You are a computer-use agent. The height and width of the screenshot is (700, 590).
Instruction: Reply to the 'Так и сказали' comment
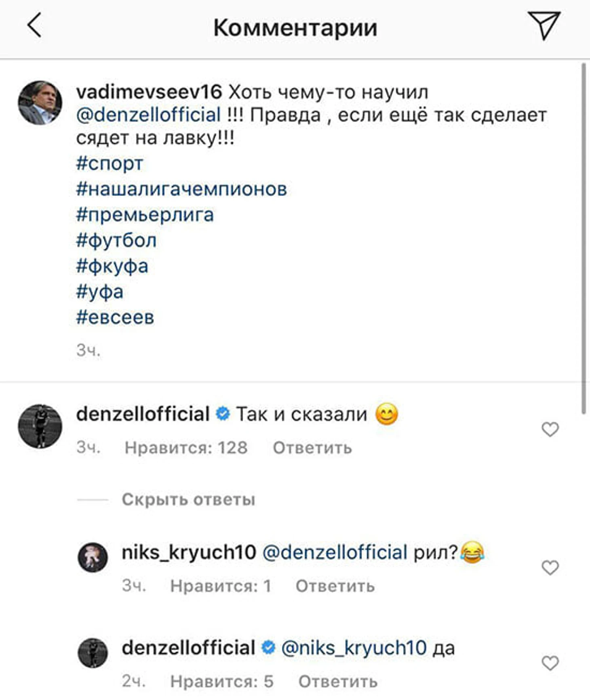pyautogui.click(x=312, y=448)
